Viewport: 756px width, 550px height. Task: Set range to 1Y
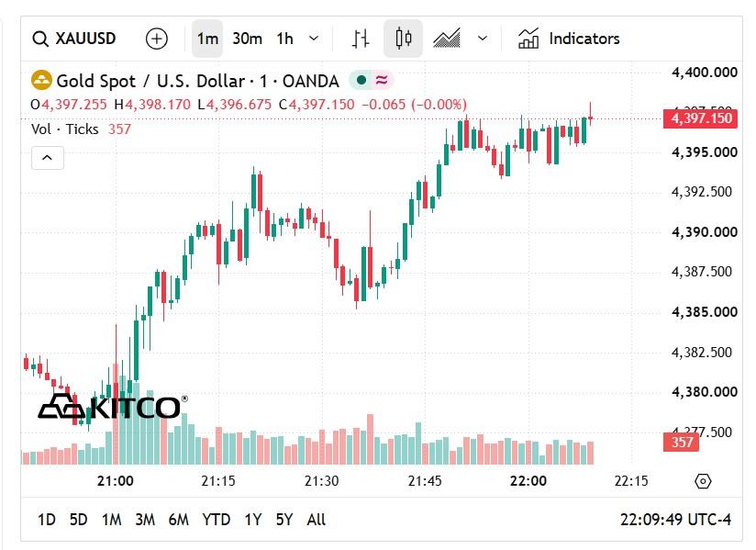tap(252, 520)
